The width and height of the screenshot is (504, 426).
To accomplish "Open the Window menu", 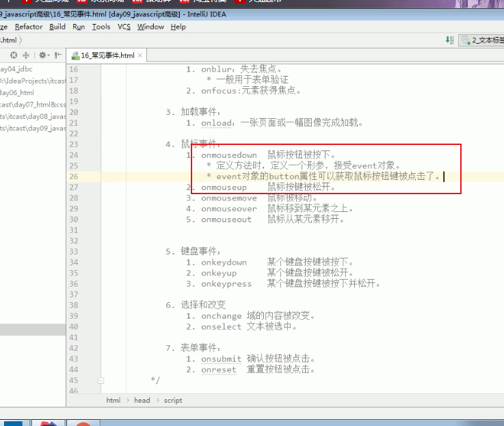I will [150, 27].
